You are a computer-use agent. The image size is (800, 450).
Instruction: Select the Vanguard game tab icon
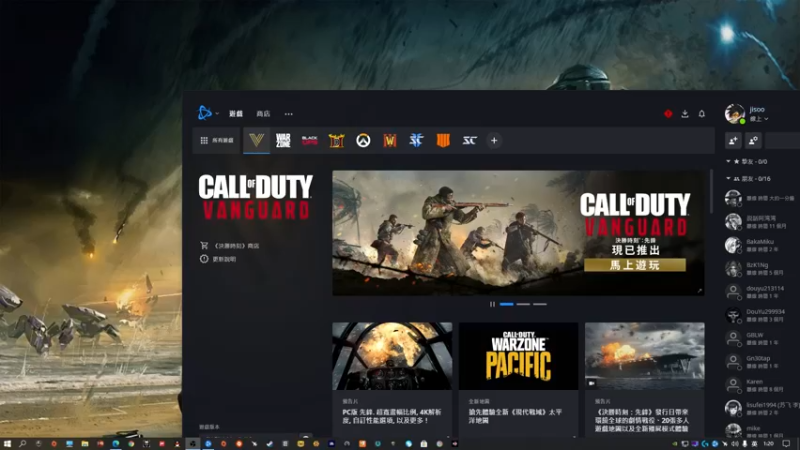click(257, 140)
